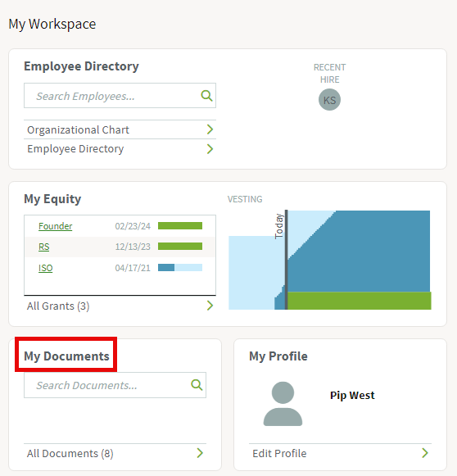This screenshot has height=476, width=457.
Task: Click the employee search magnifier icon
Action: coord(206,96)
